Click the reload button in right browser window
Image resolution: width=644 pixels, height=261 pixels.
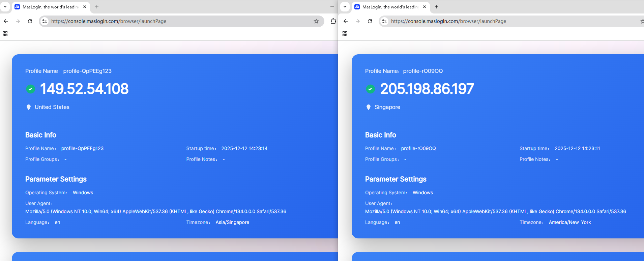[370, 21]
